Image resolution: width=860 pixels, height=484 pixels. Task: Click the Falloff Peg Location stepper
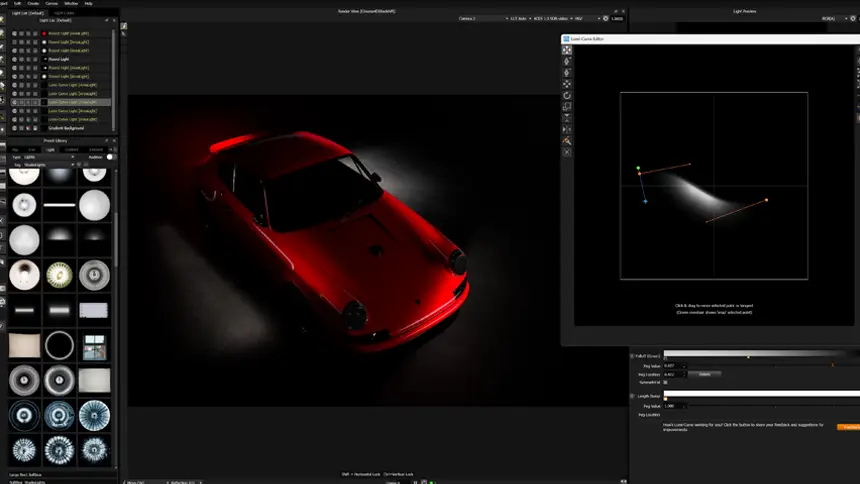click(x=684, y=374)
